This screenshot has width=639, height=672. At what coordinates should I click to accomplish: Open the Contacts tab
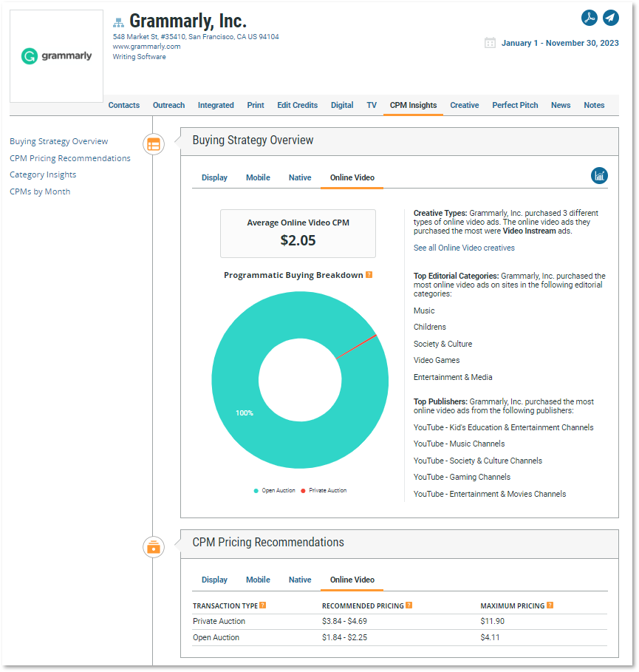[x=124, y=105]
